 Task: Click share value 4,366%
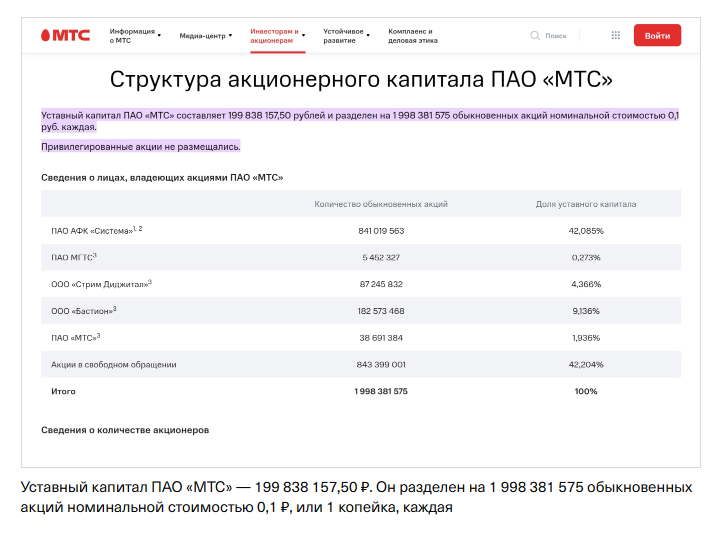click(586, 284)
